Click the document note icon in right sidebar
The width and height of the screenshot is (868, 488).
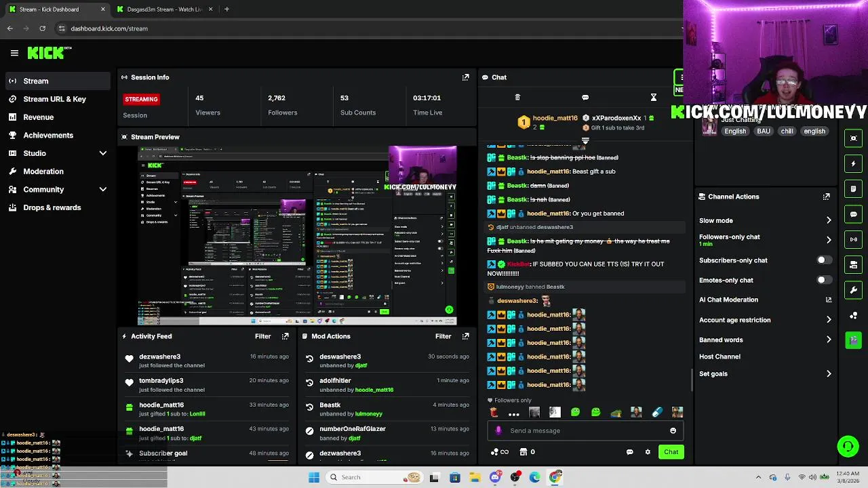(853, 188)
